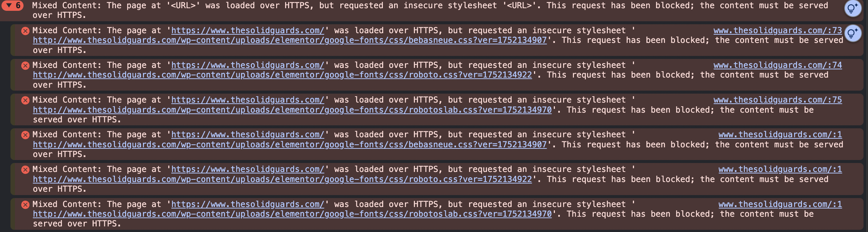Open roboto.css URL in the fifth error
Image resolution: width=868 pixels, height=232 pixels.
(x=282, y=179)
